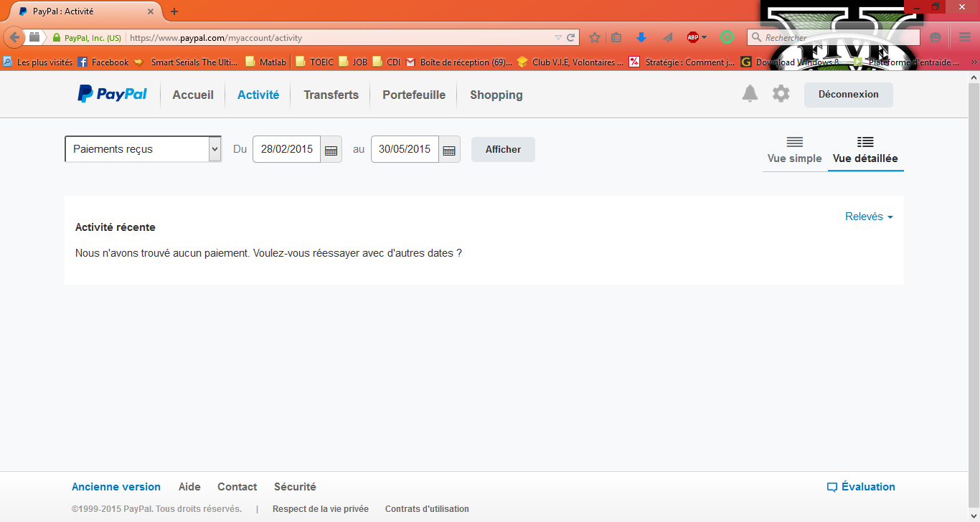Open calendar picker for start date

point(331,150)
